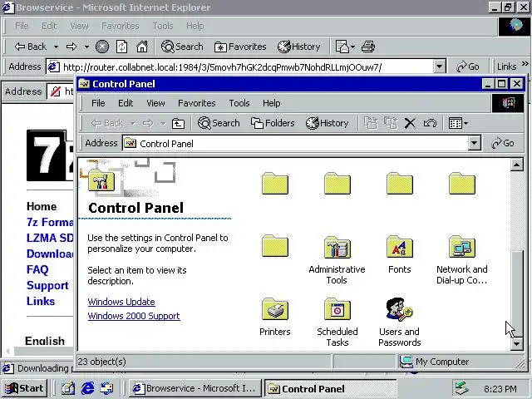The width and height of the screenshot is (532, 399).
Task: Click Forward arrow in Internet Explorer
Action: [71, 47]
